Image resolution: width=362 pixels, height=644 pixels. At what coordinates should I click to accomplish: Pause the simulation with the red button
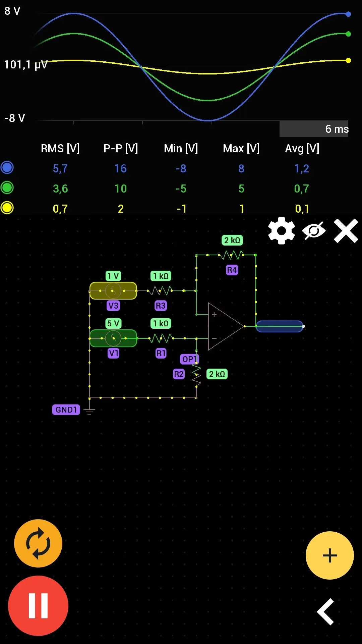click(x=38, y=606)
